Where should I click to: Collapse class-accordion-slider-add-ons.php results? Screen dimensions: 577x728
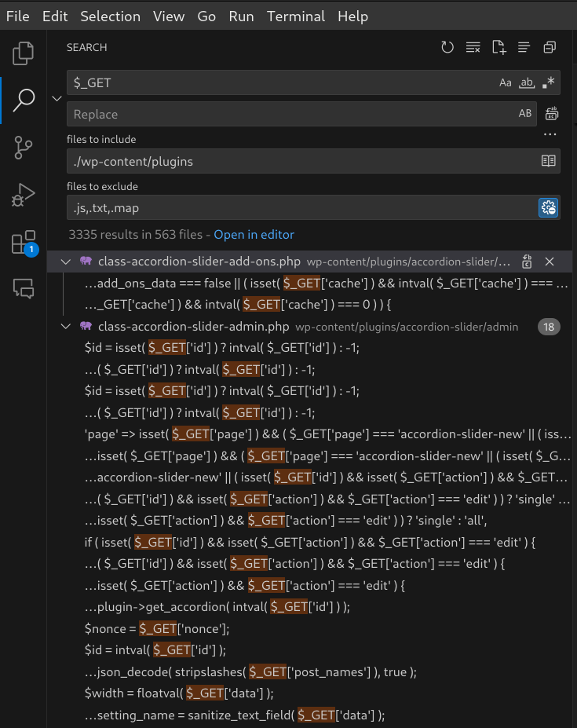click(66, 262)
